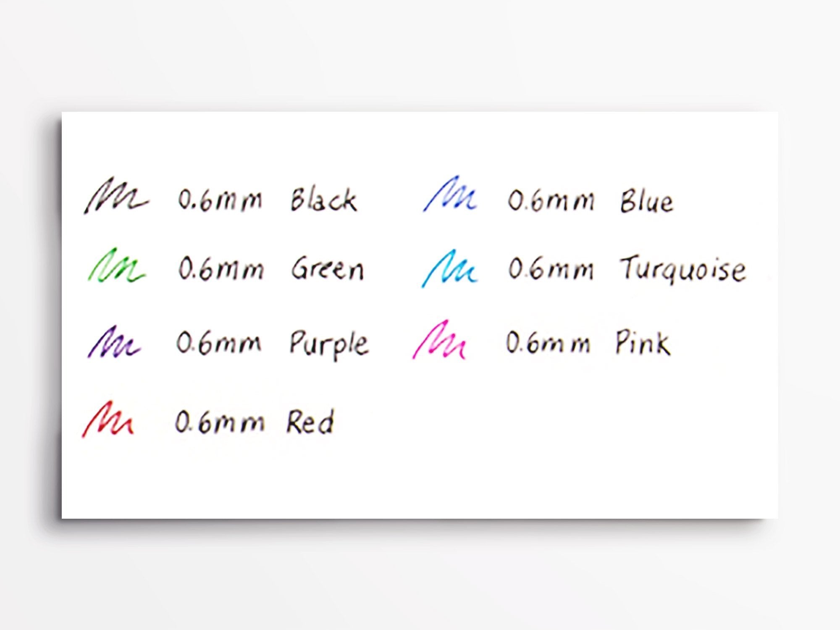This screenshot has width=840, height=630.
Task: Click the handwritten word "Red"
Action: 310,422
